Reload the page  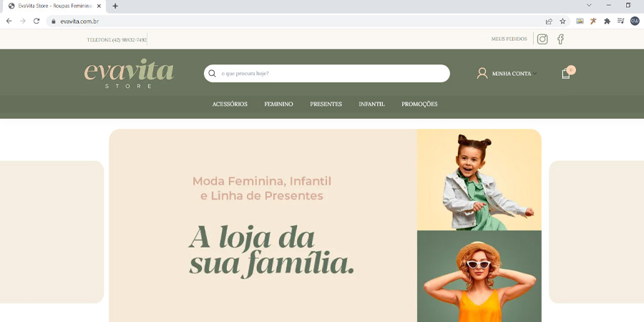[36, 21]
